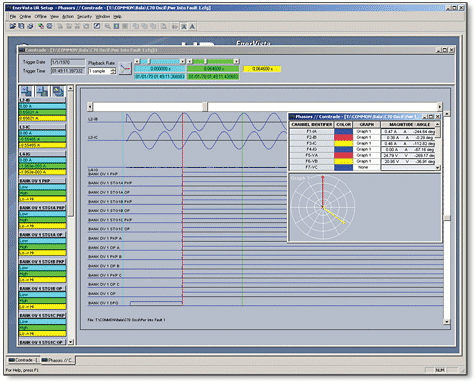The height and width of the screenshot is (383, 476).
Task: Click the magnifier zoom toolbar icon
Action: [107, 26]
